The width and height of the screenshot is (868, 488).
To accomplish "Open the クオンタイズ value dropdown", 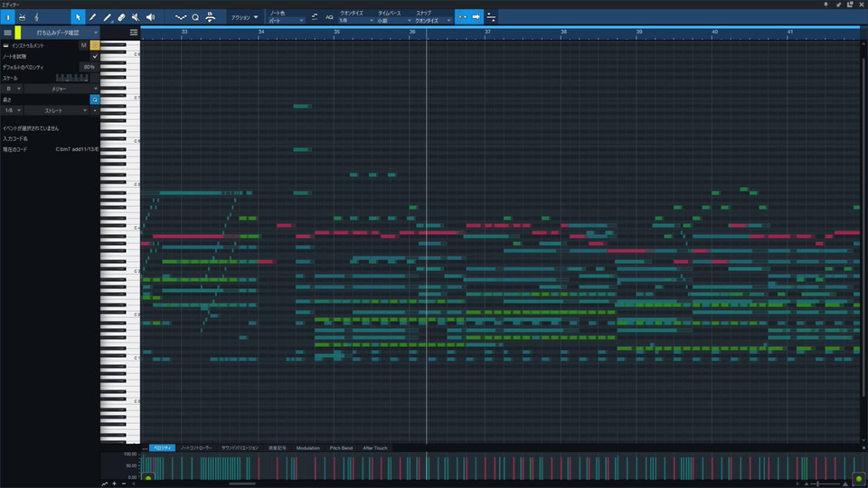I will (x=356, y=21).
